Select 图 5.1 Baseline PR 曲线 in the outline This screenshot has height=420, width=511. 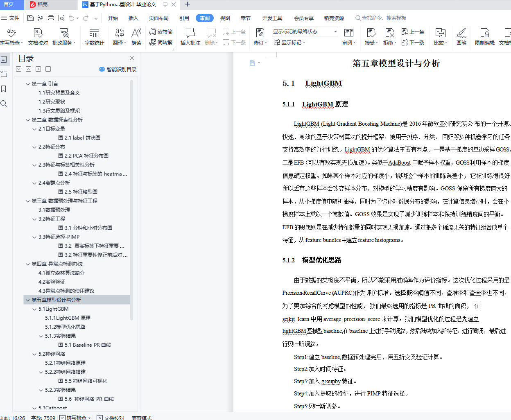pos(85,345)
